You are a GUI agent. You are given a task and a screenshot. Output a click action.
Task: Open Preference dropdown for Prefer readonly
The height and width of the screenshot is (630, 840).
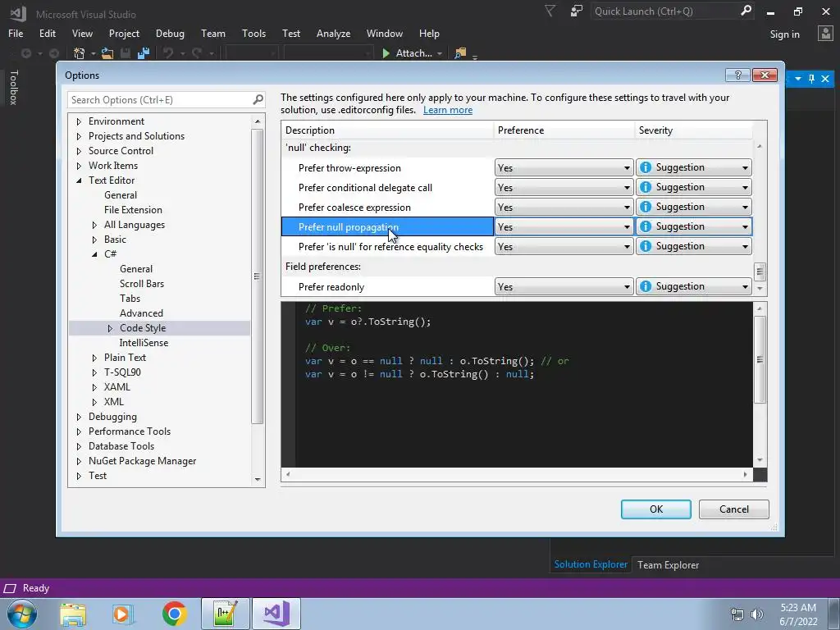point(564,286)
